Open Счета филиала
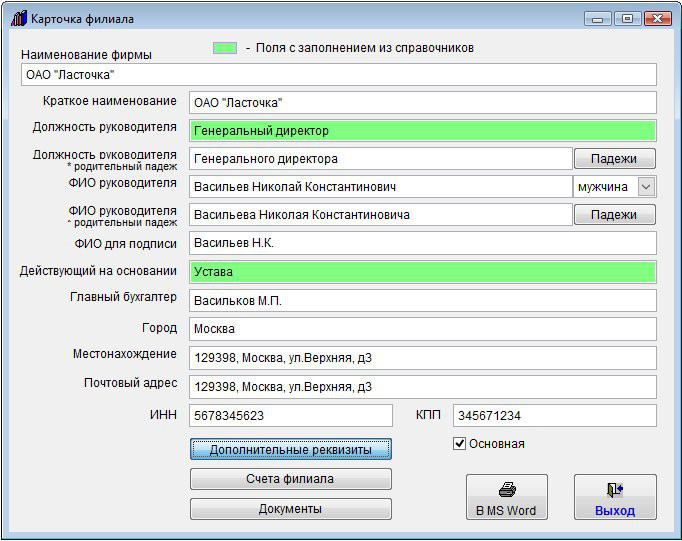682x541 pixels. (291, 479)
